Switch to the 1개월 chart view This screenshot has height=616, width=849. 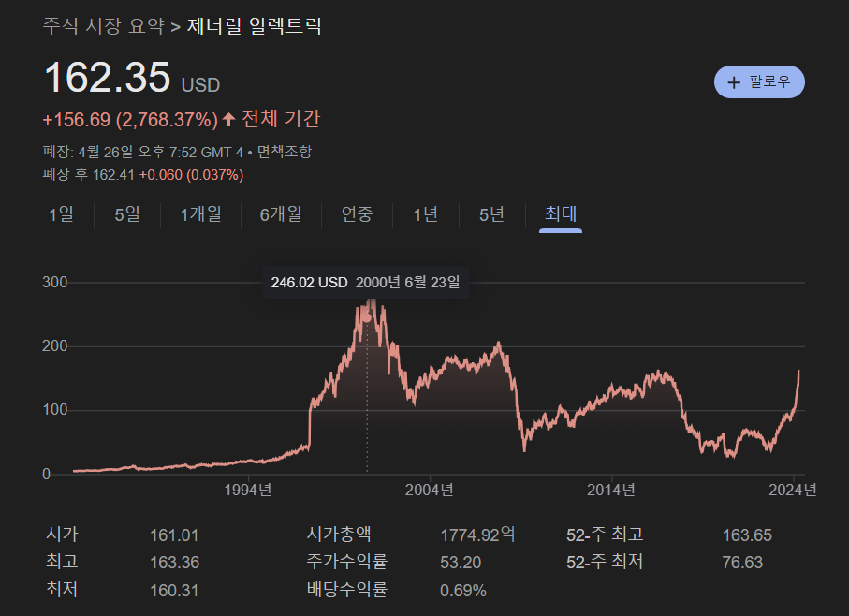tap(199, 214)
